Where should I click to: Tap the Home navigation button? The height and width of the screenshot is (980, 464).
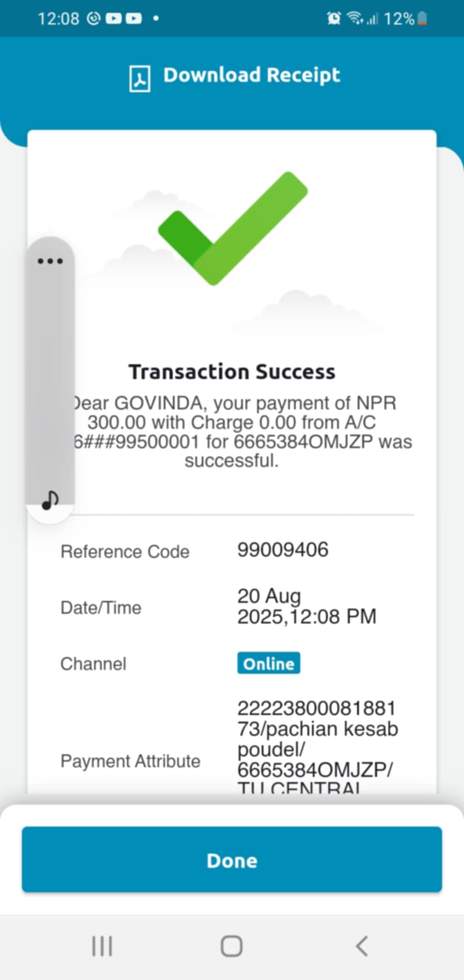[x=231, y=946]
